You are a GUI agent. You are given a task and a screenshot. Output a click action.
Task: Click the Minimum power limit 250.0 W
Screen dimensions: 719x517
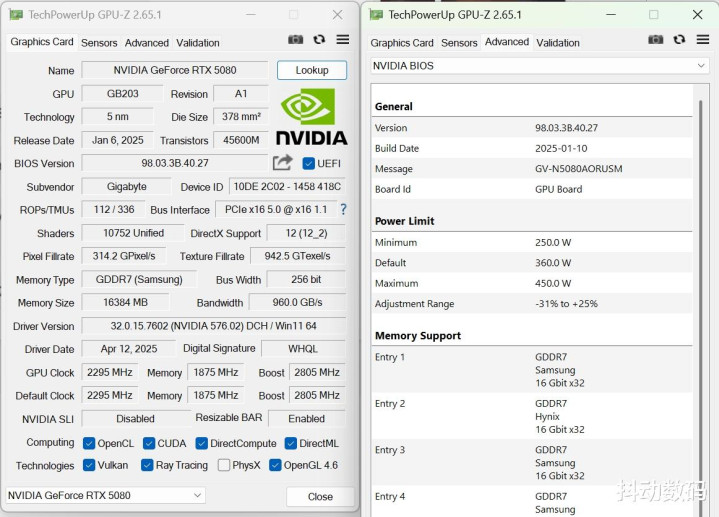click(553, 242)
